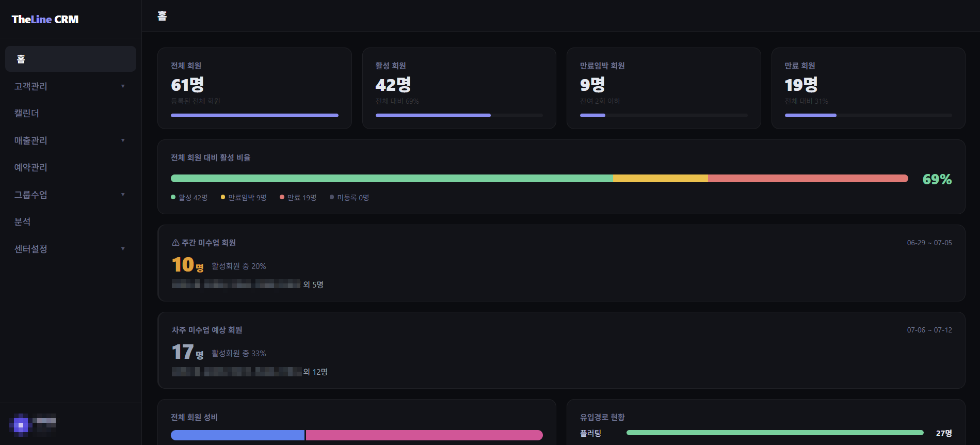This screenshot has width=980, height=445.
Task: Click the 전체 회원 progress bar
Action: pyautogui.click(x=254, y=116)
